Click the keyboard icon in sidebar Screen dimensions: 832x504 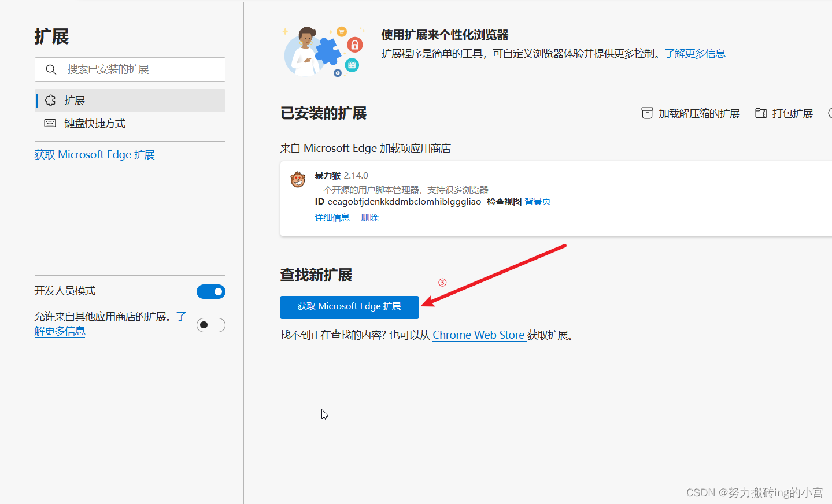[50, 123]
